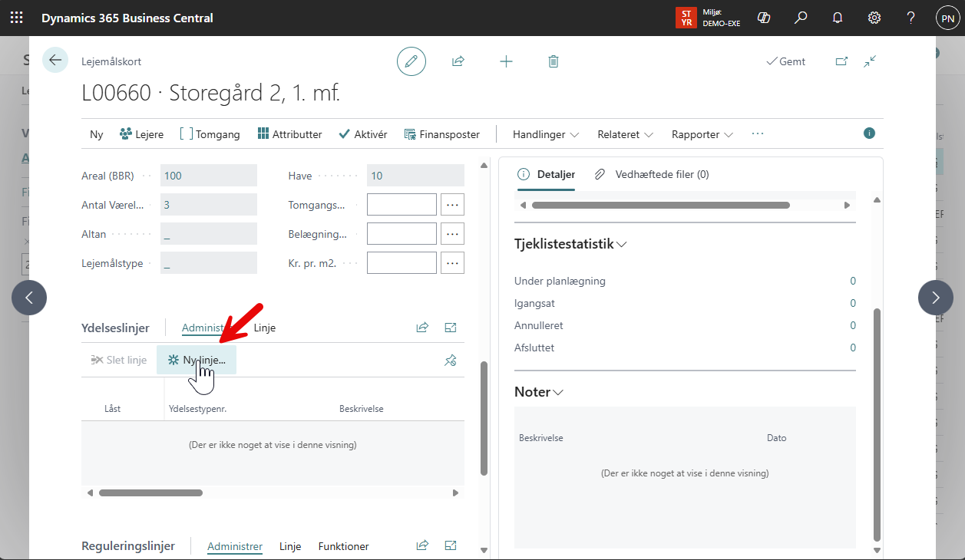
Task: Click the share icon in the header
Action: (x=458, y=61)
